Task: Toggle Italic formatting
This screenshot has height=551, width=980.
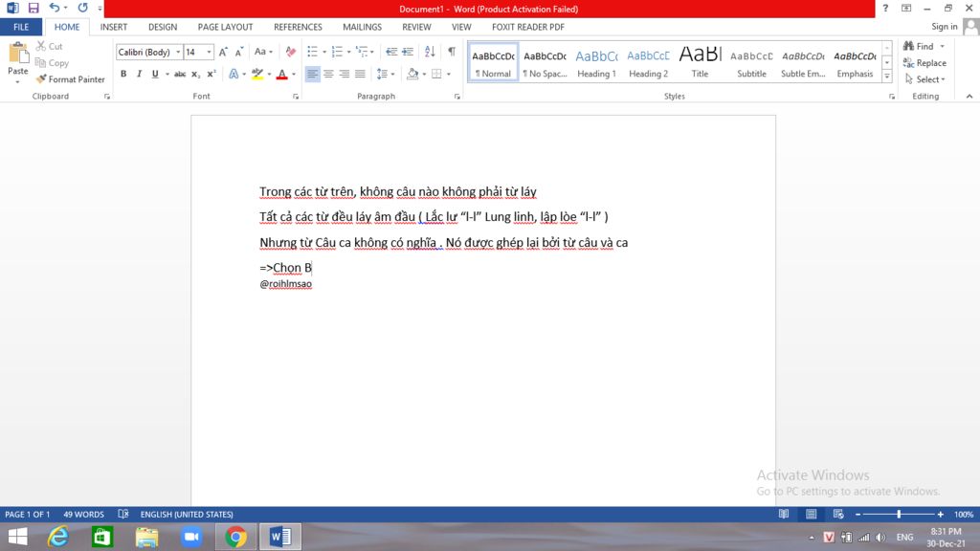Action: click(x=140, y=74)
